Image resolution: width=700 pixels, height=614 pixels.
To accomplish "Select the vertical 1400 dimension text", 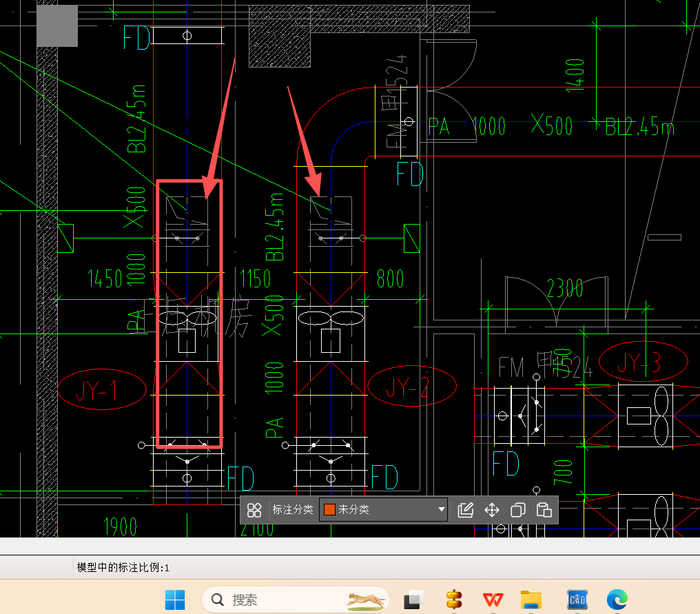I will (x=575, y=76).
